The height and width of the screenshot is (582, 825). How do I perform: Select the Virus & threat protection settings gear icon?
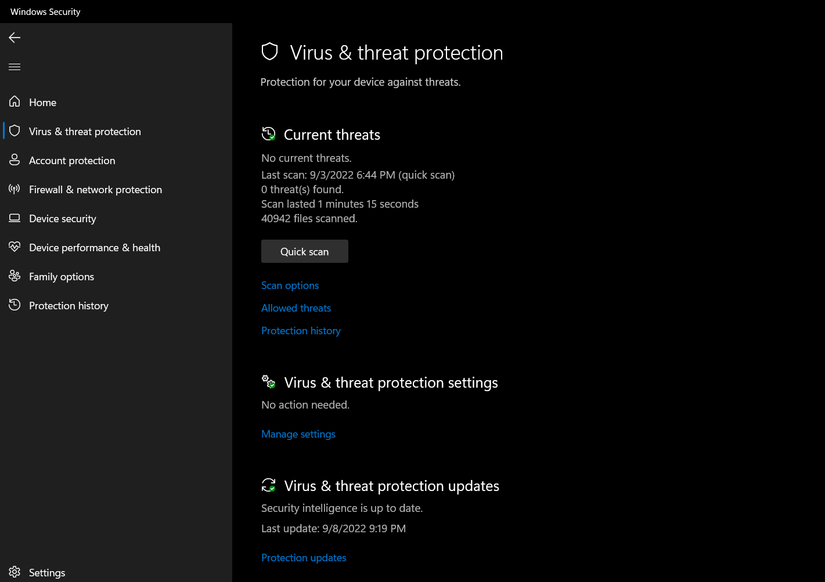[267, 381]
